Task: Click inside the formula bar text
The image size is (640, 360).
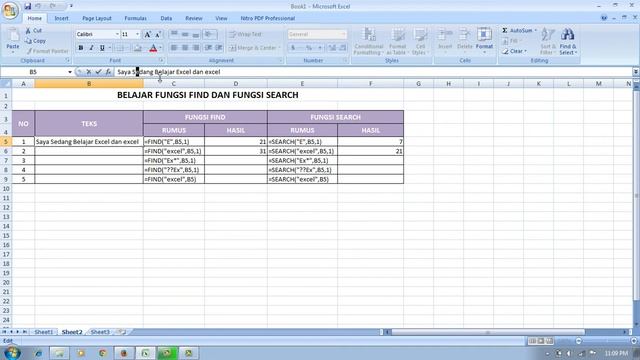Action: point(169,72)
